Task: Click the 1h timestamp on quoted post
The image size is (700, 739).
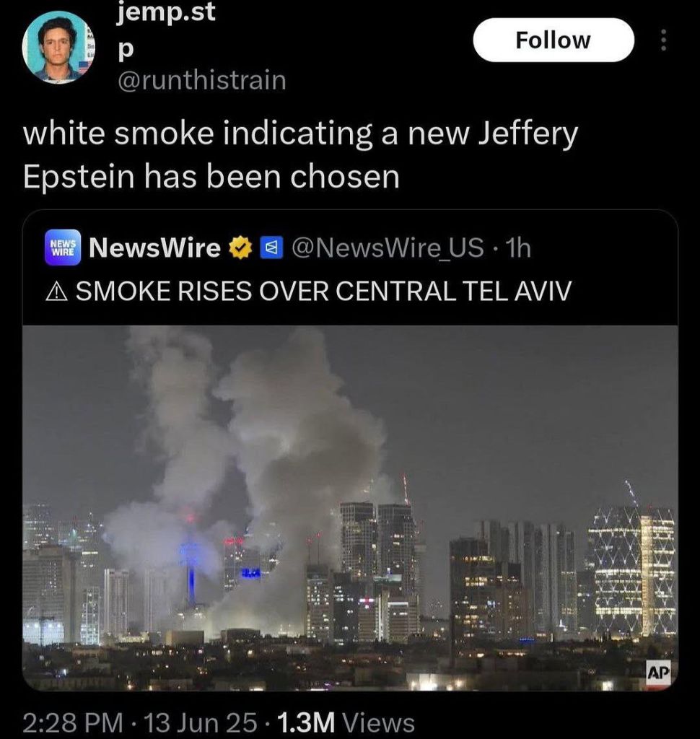Action: click(x=517, y=248)
